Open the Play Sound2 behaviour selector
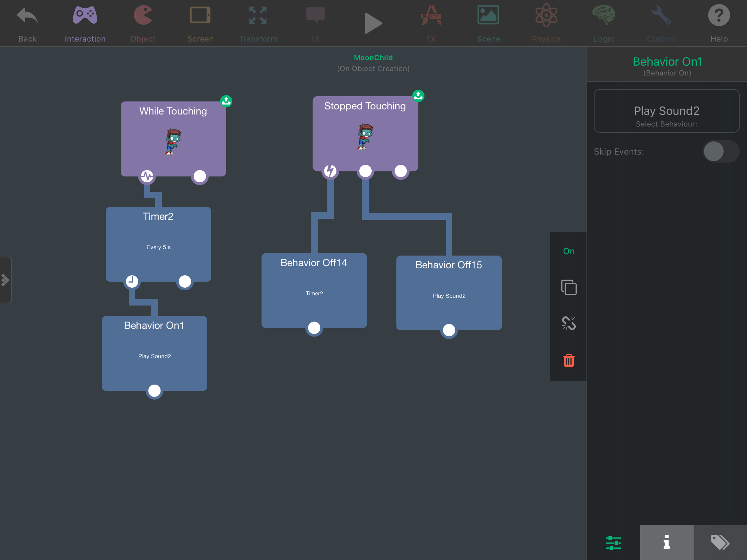The height and width of the screenshot is (560, 747). [x=666, y=111]
